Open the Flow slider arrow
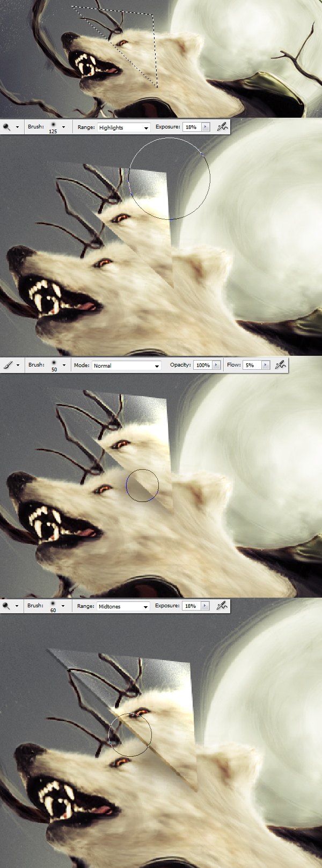Image resolution: width=322 pixels, height=868 pixels. tap(266, 365)
